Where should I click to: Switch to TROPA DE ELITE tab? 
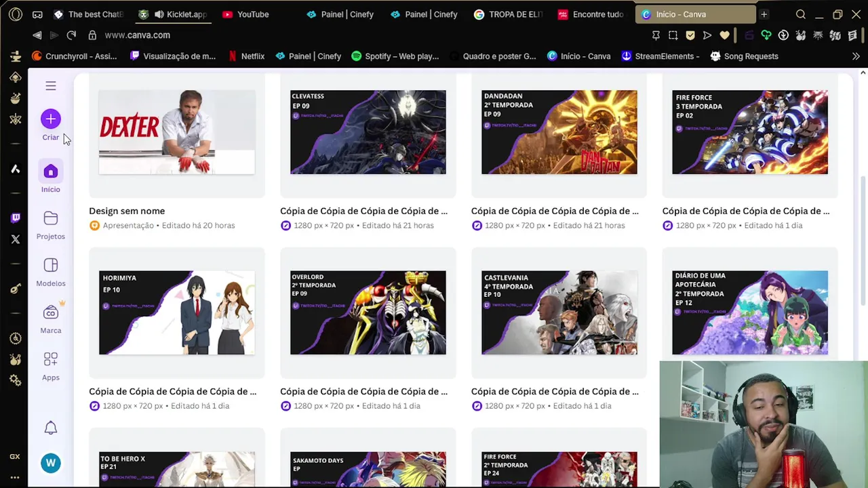pos(509,14)
